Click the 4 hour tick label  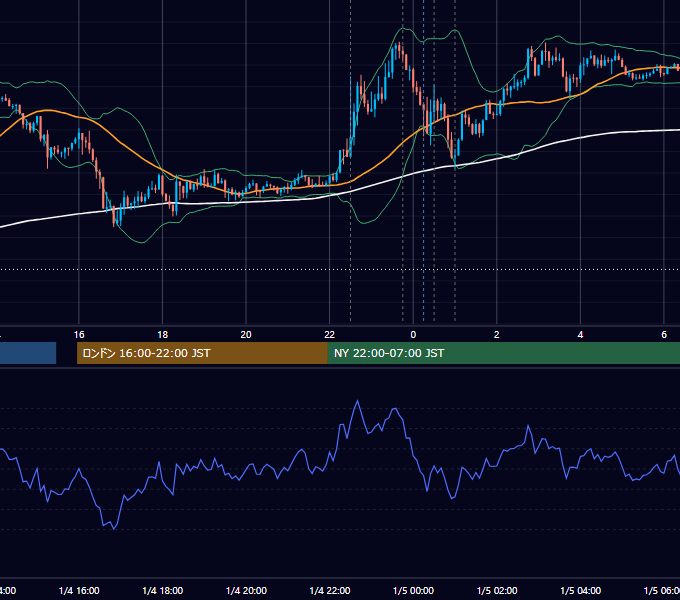pos(580,335)
